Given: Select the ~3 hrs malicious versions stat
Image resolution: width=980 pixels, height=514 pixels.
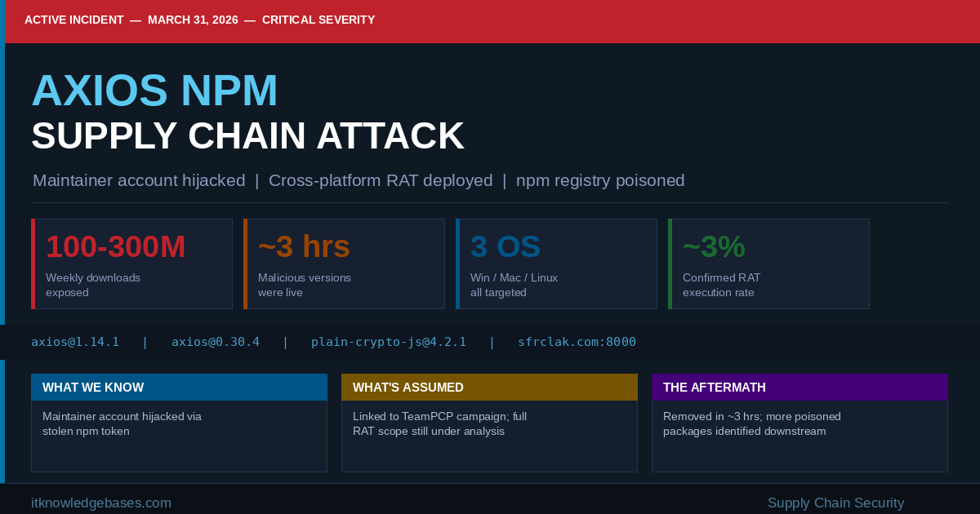Looking at the screenshot, I should tap(344, 264).
